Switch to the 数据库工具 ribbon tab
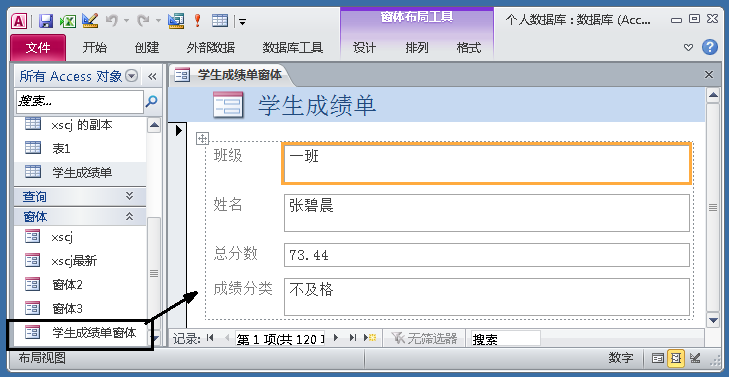 point(292,47)
